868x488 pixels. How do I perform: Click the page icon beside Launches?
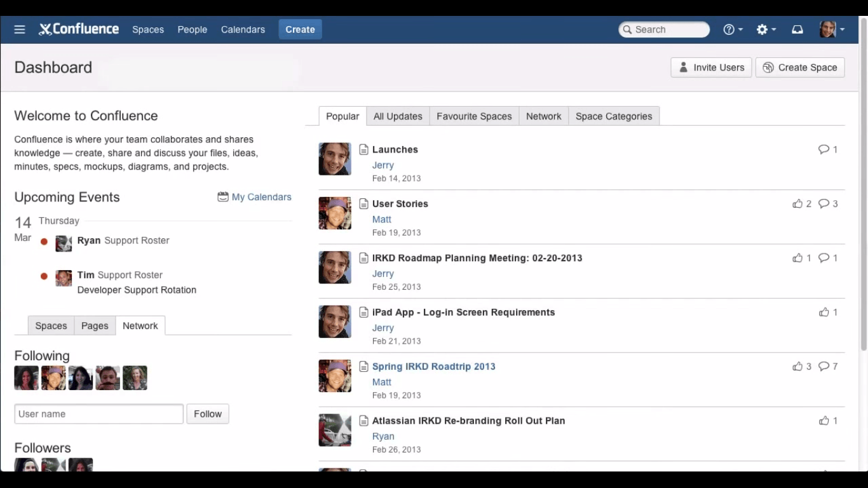point(363,149)
